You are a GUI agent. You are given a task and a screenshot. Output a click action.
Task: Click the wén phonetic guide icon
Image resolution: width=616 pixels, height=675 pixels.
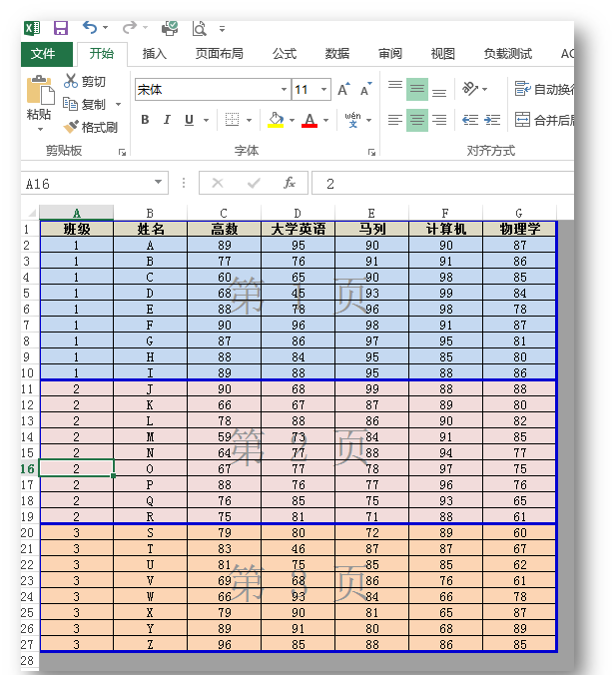353,119
